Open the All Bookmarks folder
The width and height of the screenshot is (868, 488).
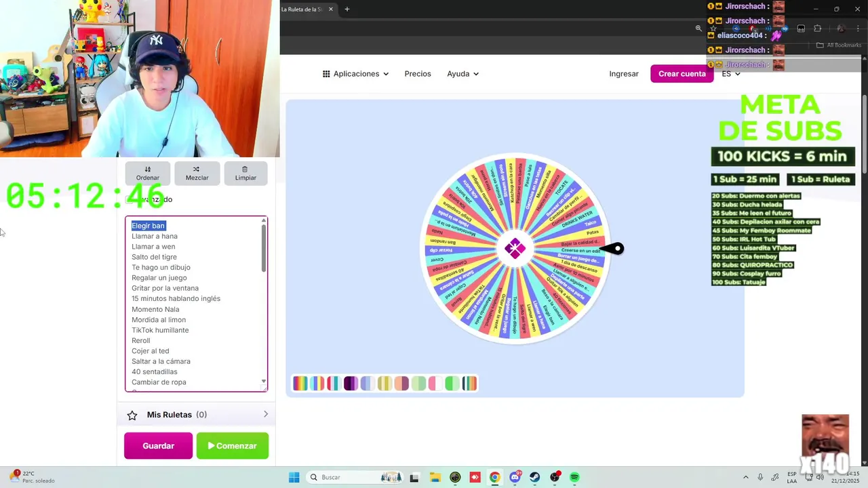point(839,45)
